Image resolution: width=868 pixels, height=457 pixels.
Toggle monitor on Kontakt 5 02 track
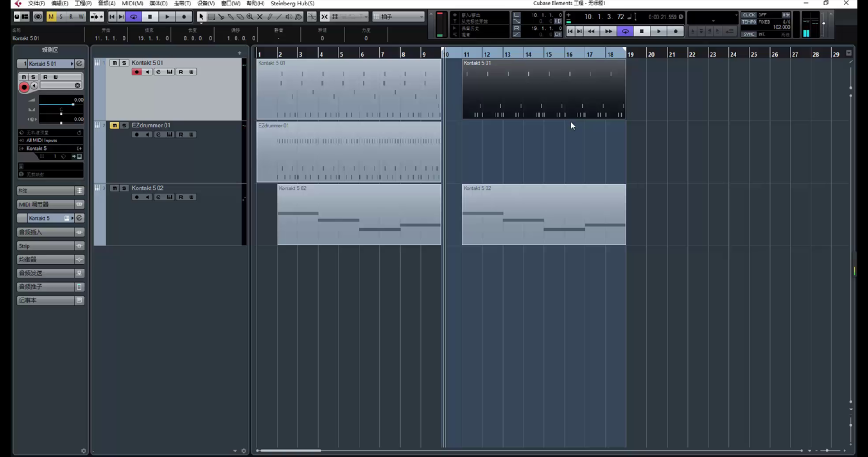147,197
